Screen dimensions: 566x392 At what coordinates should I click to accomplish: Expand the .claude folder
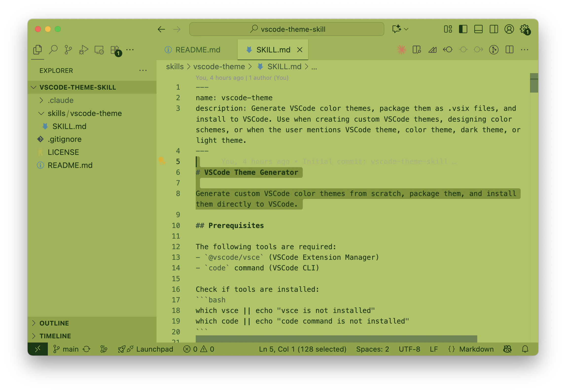click(x=92, y=100)
